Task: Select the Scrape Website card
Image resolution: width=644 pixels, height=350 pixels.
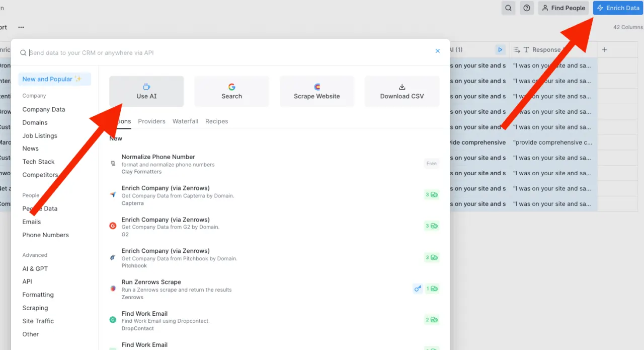Action: (317, 91)
